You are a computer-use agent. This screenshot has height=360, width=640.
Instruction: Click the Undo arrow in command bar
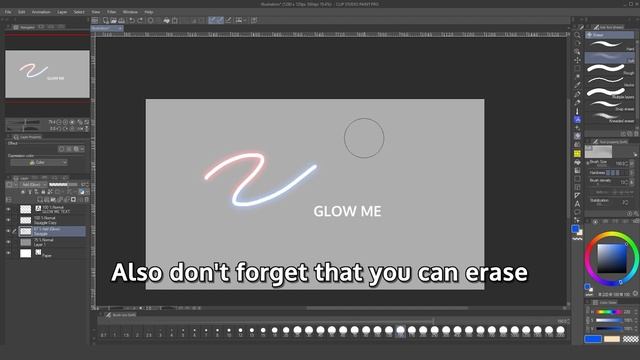pyautogui.click(x=132, y=20)
